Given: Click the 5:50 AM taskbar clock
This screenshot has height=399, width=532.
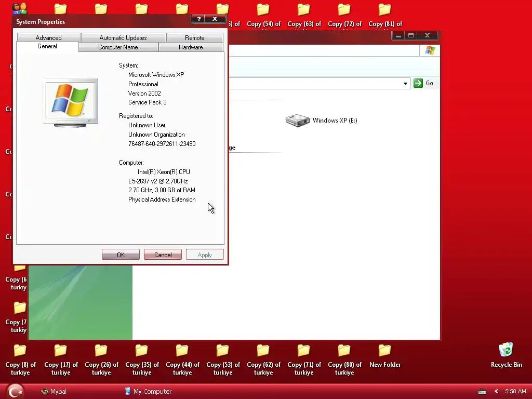Looking at the screenshot, I should click(515, 392).
